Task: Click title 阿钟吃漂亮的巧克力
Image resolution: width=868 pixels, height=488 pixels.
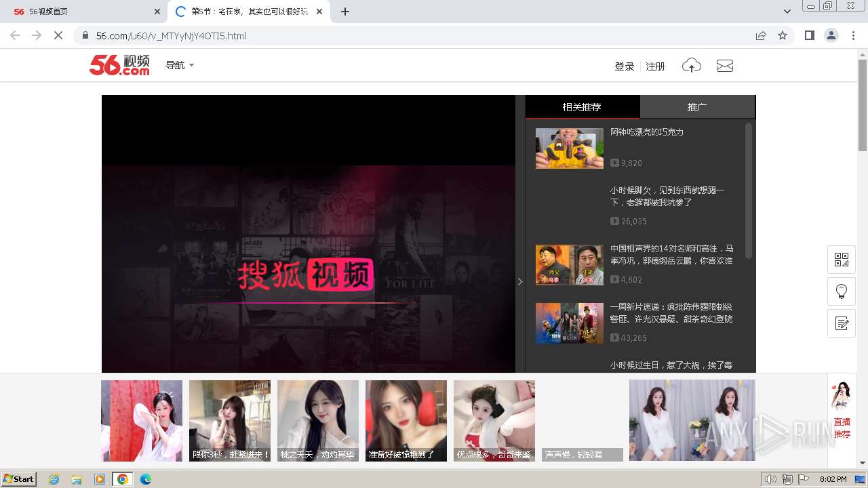Action: click(647, 132)
